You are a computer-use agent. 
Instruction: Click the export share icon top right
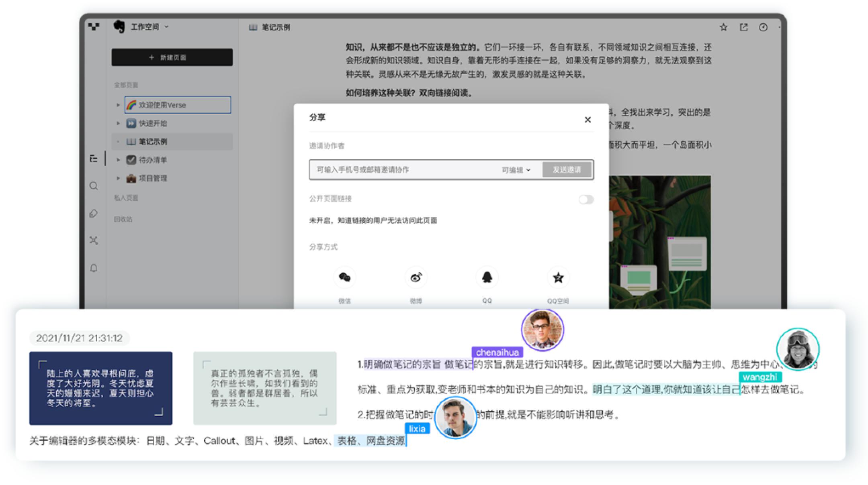[x=743, y=27]
